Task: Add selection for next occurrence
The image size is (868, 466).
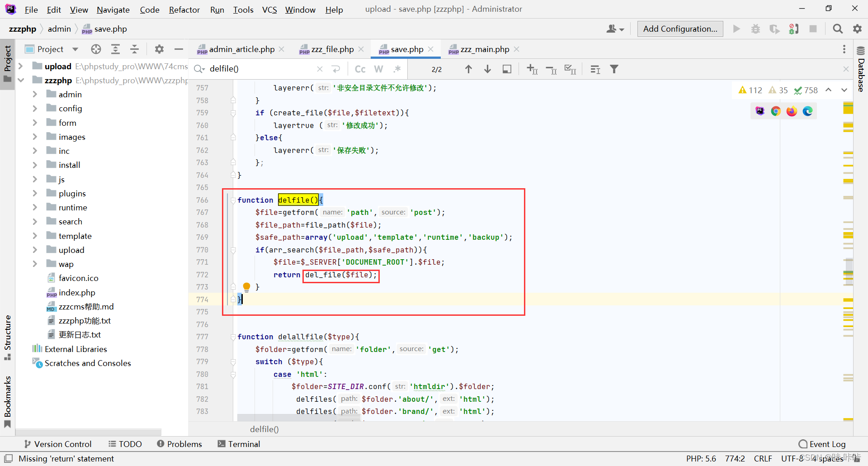Action: (532, 69)
